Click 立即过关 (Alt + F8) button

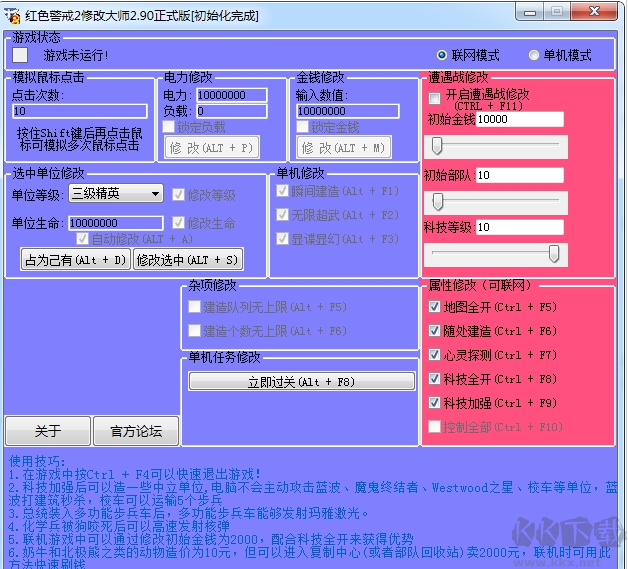tap(302, 382)
